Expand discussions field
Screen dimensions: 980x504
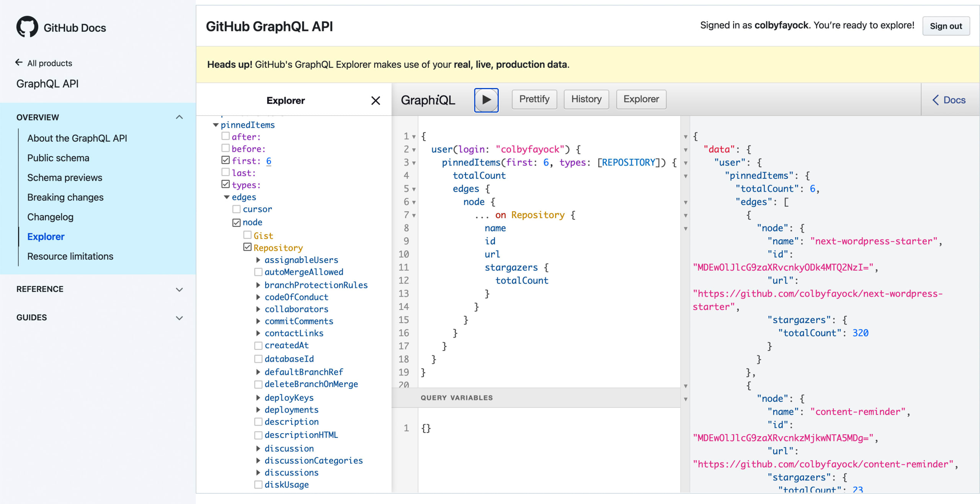[x=258, y=473]
